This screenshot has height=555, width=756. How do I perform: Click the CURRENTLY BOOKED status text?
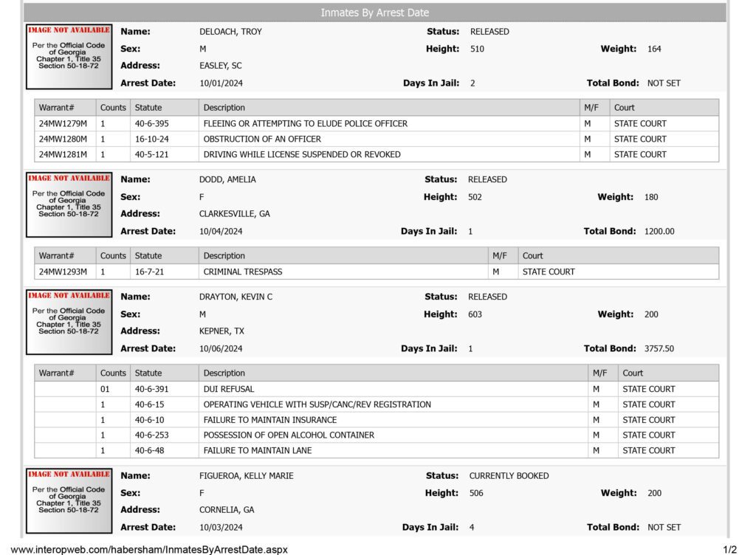point(509,476)
